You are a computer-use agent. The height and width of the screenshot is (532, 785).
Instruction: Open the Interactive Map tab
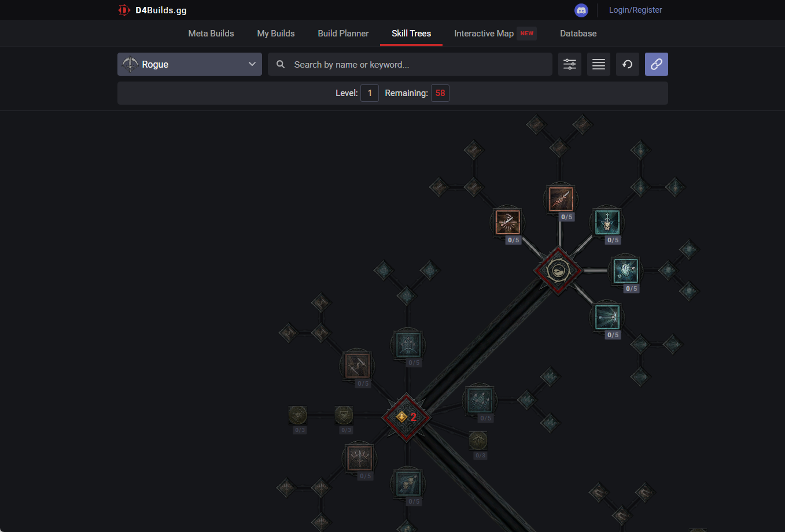coord(484,34)
